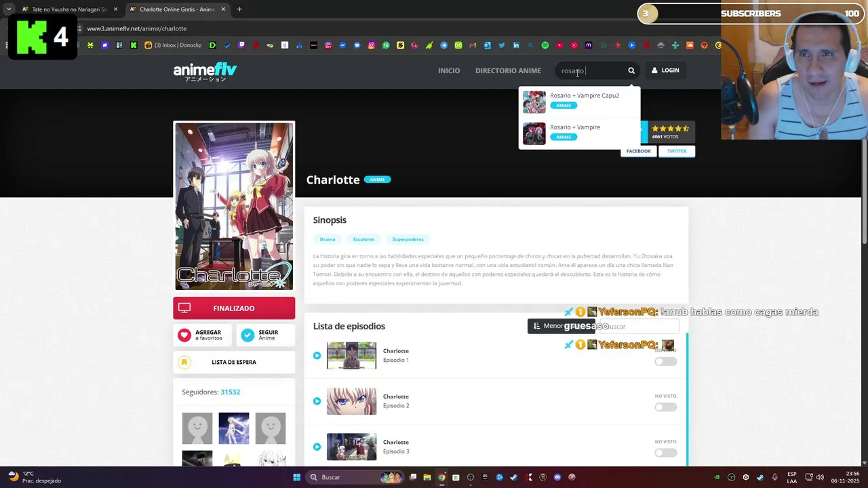Click the checkmark icon for Seguir Anime
Viewport: 868px width, 488px height.
(248, 335)
